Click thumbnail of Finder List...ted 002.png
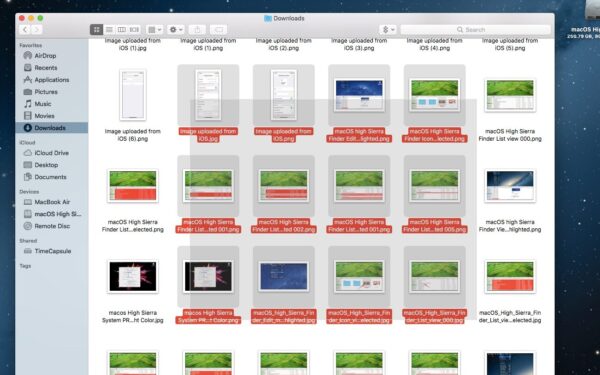Image resolution: width=600 pixels, height=375 pixels. [x=284, y=186]
